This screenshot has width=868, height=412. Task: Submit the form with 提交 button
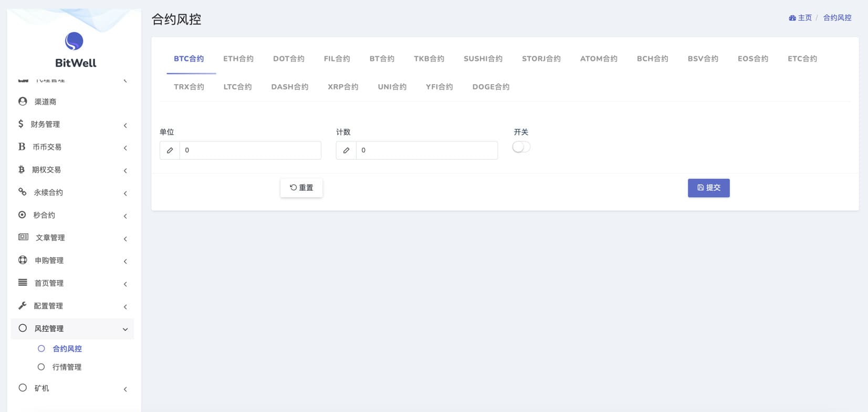coord(708,188)
